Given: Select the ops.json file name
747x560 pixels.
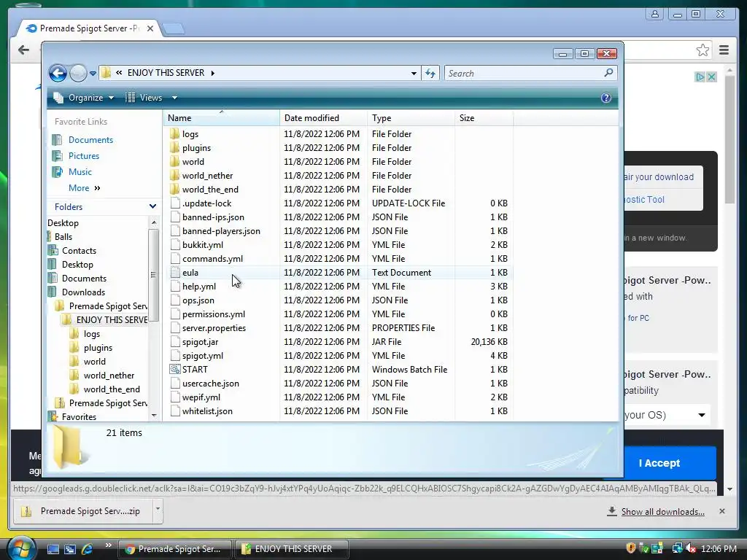Looking at the screenshot, I should tap(198, 300).
